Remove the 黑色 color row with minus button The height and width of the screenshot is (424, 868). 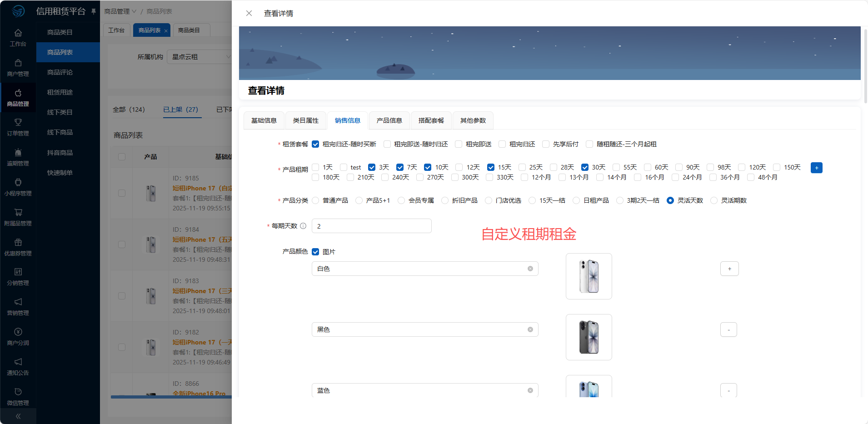point(728,329)
